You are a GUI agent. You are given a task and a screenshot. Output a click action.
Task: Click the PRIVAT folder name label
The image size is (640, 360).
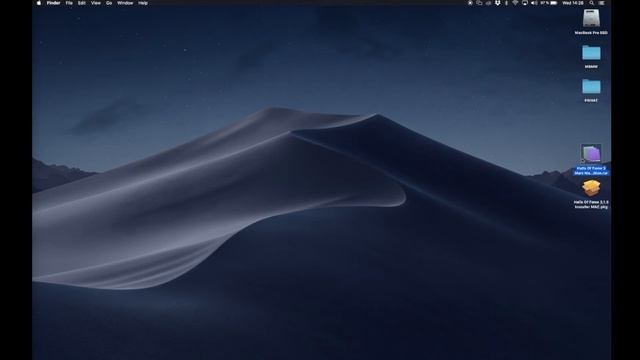591,100
